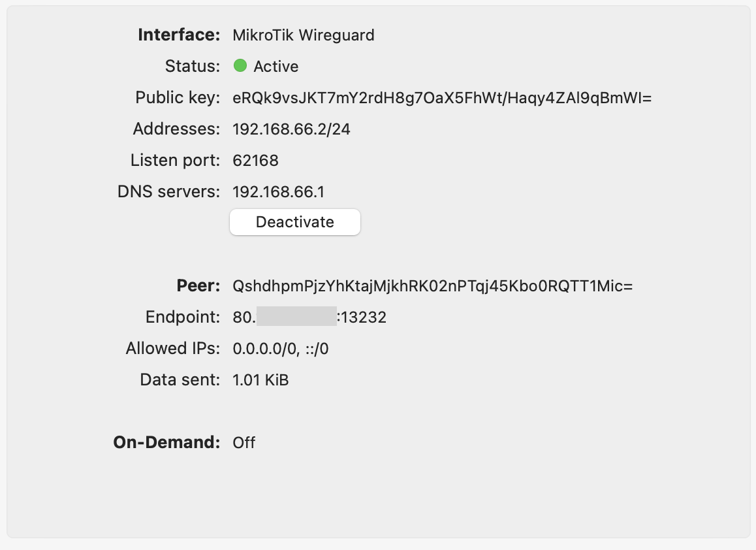Click the peer public key string
756x550 pixels.
(432, 286)
